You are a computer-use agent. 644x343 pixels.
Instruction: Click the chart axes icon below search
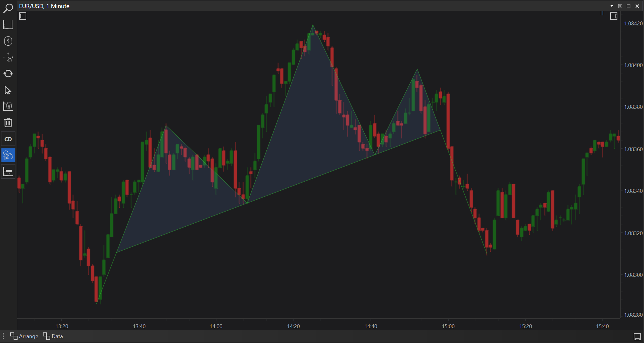[x=8, y=24]
